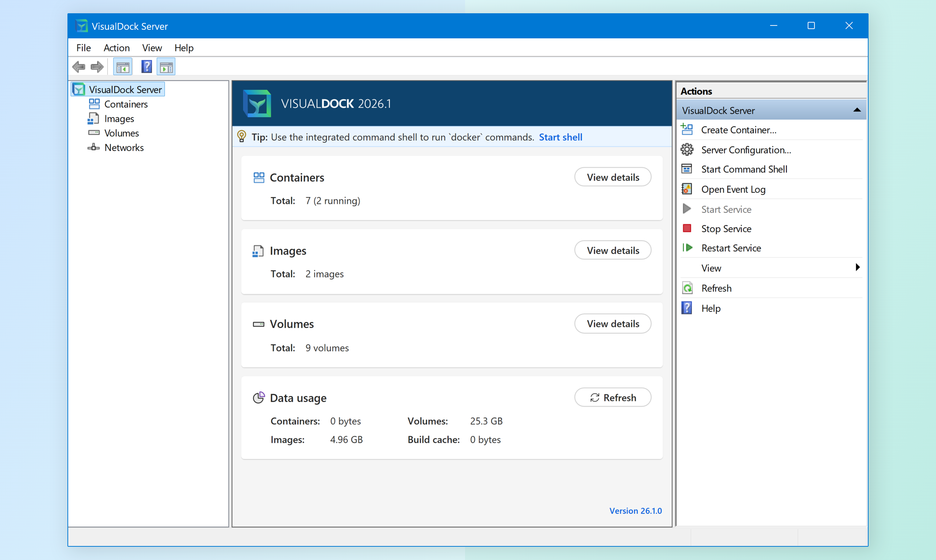Viewport: 936px width, 560px height.
Task: Select the Networks item in the sidebar
Action: 124,147
